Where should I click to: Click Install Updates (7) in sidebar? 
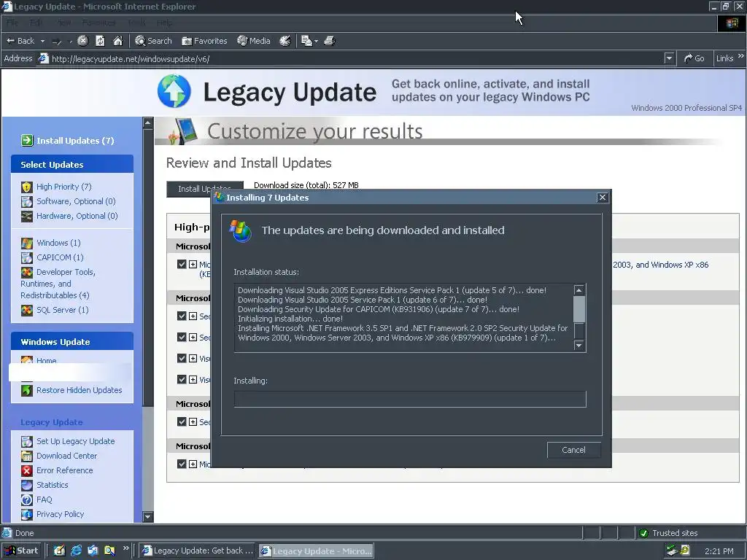(75, 141)
